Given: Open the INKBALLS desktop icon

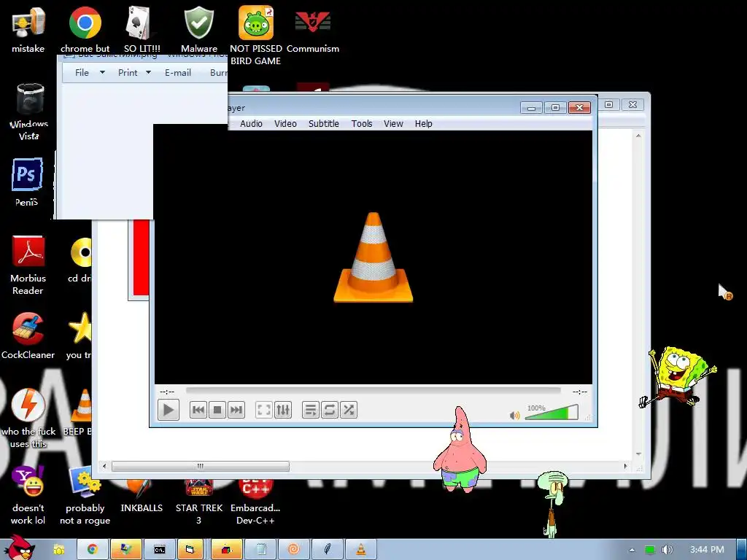Looking at the screenshot, I should point(142,496).
